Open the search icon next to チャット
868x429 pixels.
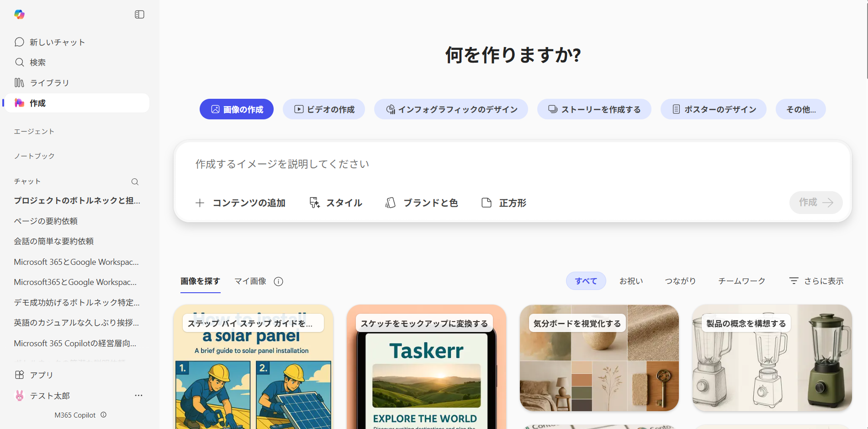tap(135, 182)
